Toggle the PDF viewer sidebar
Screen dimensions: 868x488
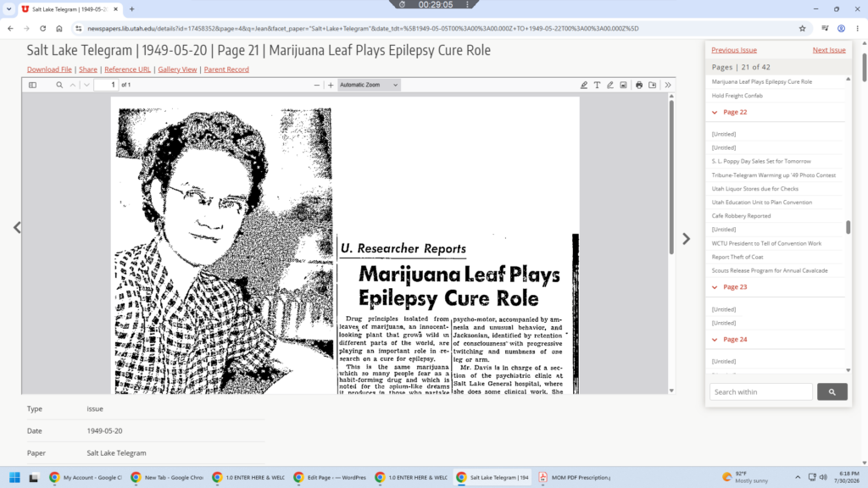pyautogui.click(x=33, y=86)
